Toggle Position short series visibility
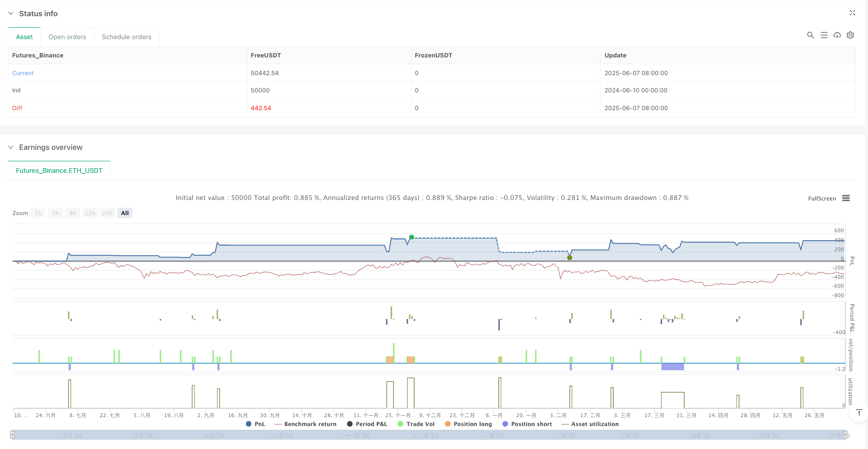The image size is (868, 449). (527, 424)
